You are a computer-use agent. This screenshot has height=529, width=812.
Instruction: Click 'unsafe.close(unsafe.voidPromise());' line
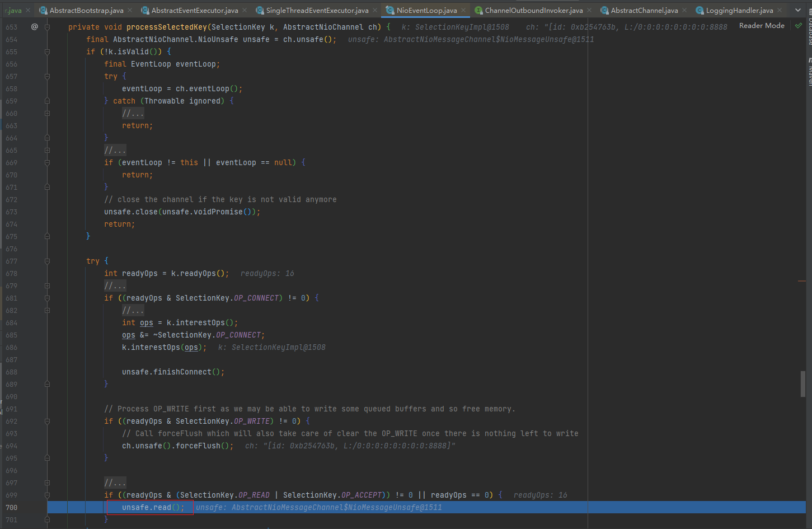pos(182,212)
